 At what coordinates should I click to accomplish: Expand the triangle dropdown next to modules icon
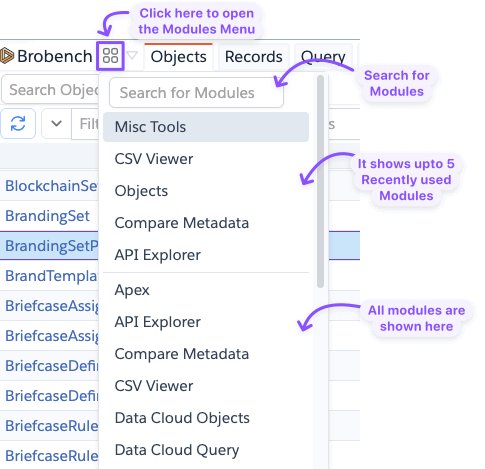tap(132, 55)
